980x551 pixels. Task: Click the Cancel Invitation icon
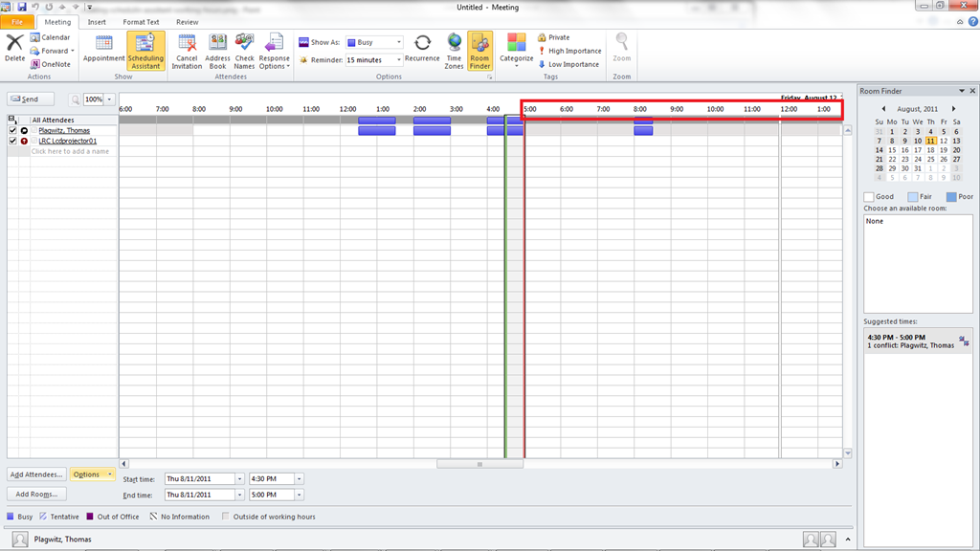(187, 50)
